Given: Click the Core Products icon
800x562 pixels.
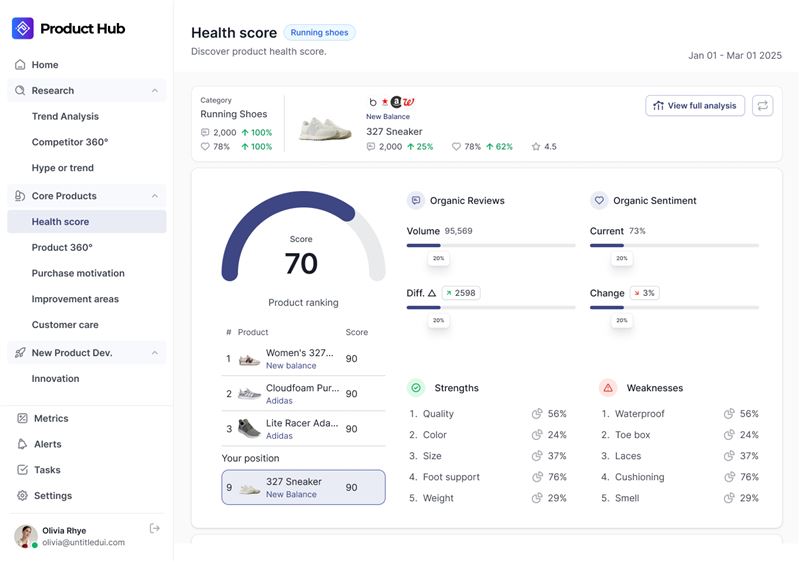Looking at the screenshot, I should click(x=20, y=196).
